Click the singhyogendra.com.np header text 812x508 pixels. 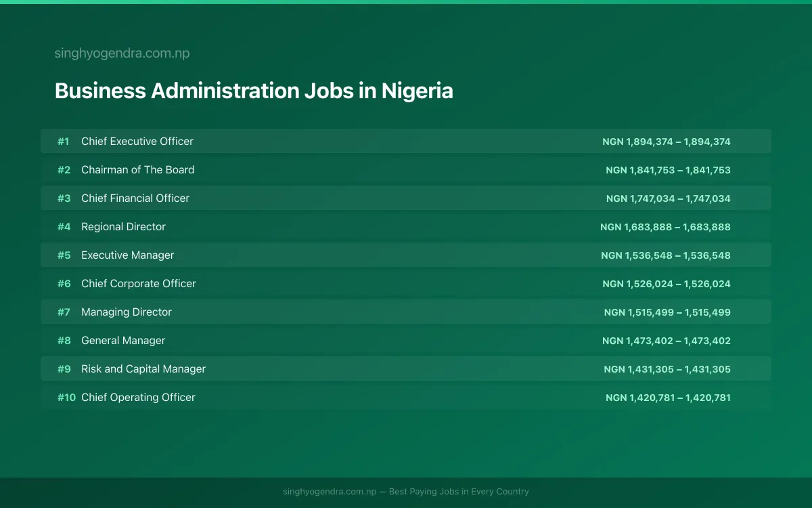(x=122, y=54)
